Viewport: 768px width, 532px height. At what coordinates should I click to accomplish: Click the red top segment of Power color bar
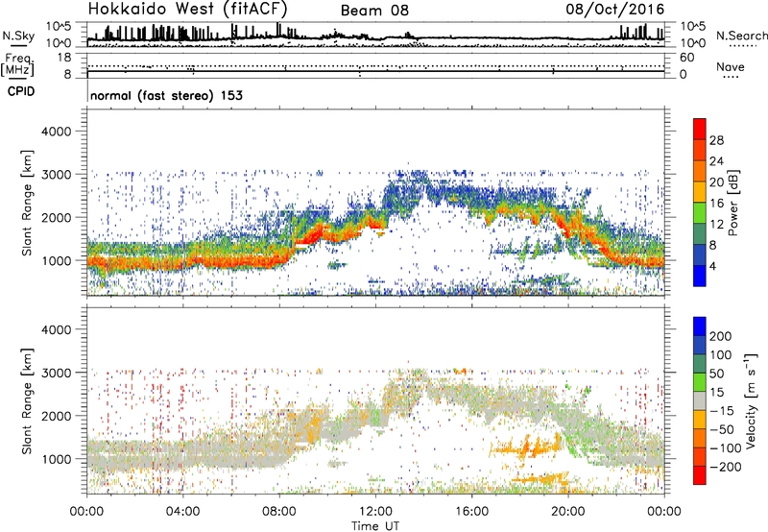700,129
